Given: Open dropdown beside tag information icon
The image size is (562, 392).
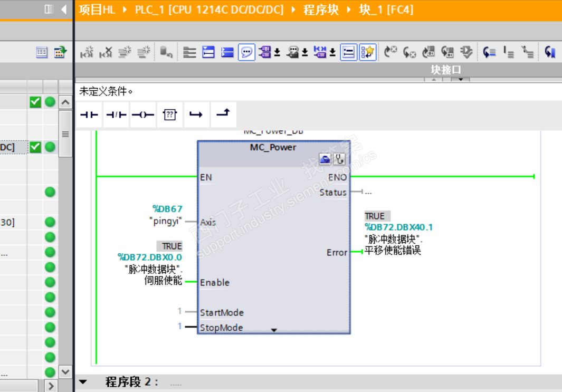Looking at the screenshot, I should point(304,53).
